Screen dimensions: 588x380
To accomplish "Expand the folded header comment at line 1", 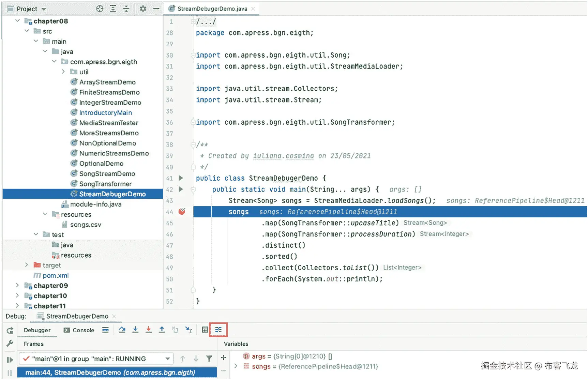I will [x=193, y=21].
